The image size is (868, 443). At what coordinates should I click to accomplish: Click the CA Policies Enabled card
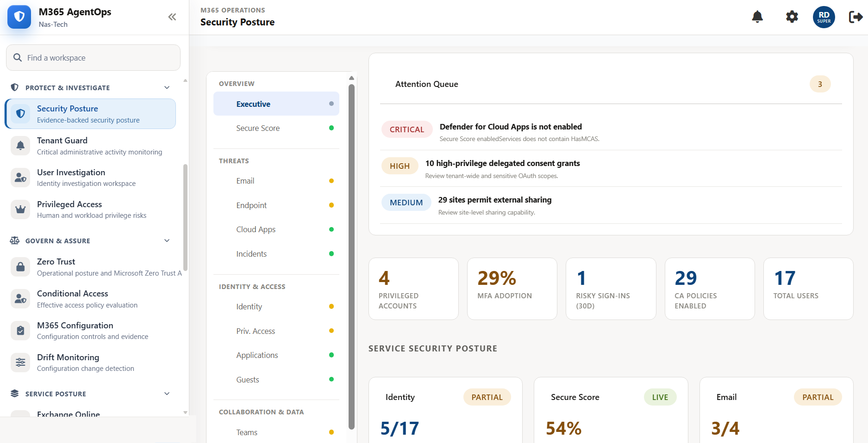710,289
